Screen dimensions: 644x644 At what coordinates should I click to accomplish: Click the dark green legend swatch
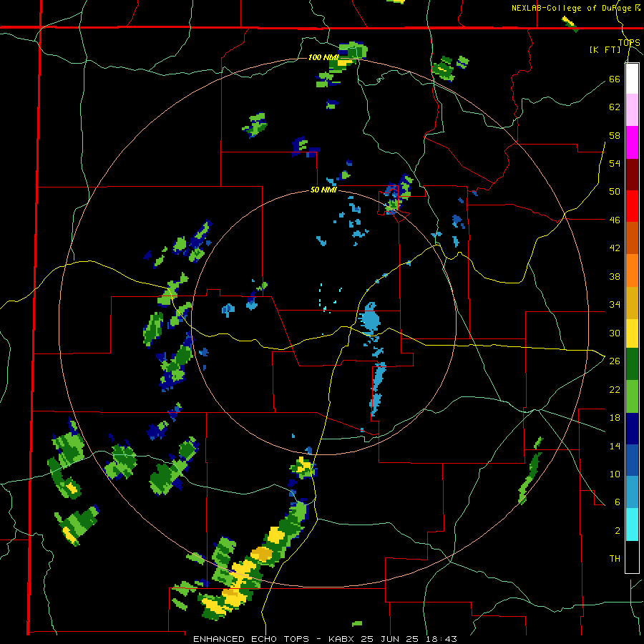point(632,364)
